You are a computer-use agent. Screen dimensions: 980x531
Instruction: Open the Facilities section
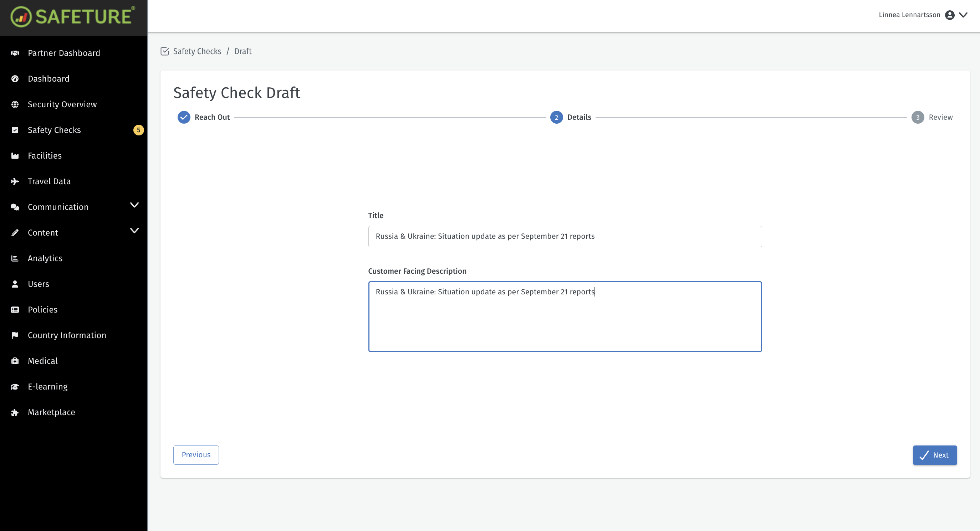[45, 155]
